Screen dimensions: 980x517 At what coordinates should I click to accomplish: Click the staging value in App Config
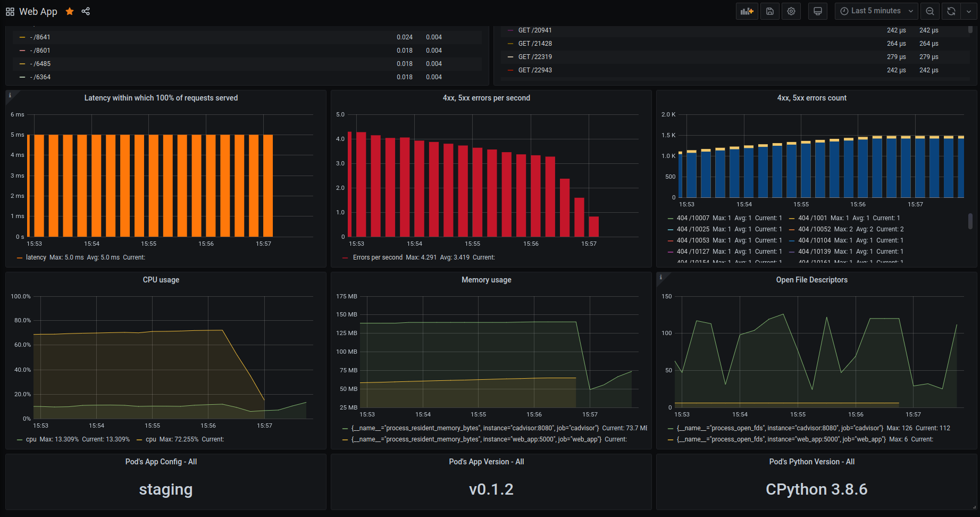point(166,489)
